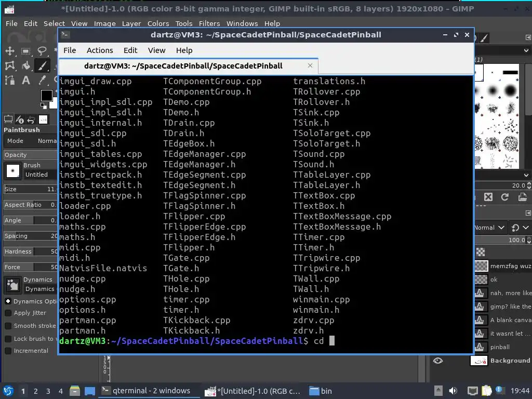Enable Apply Jitter checkbox
The image size is (532, 399).
[8, 313]
